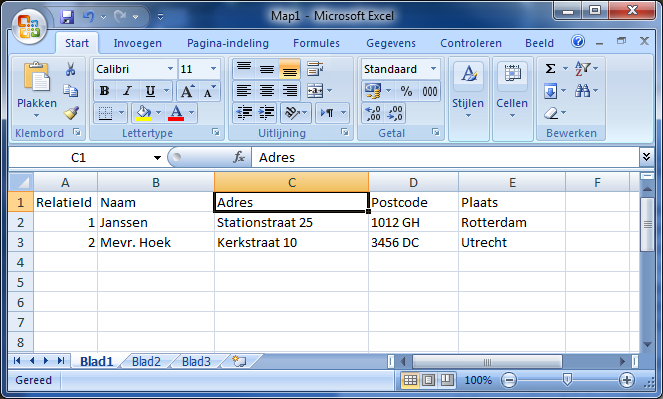Viewport: 663px width, 399px height.
Task: Expand the Standaard number format dropdown
Action: coord(433,69)
